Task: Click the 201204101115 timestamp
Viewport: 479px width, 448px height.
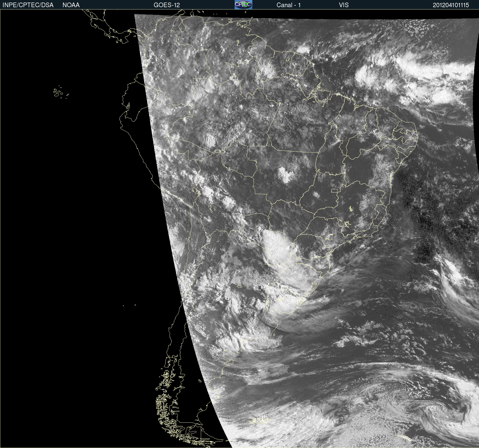Action: [451, 5]
